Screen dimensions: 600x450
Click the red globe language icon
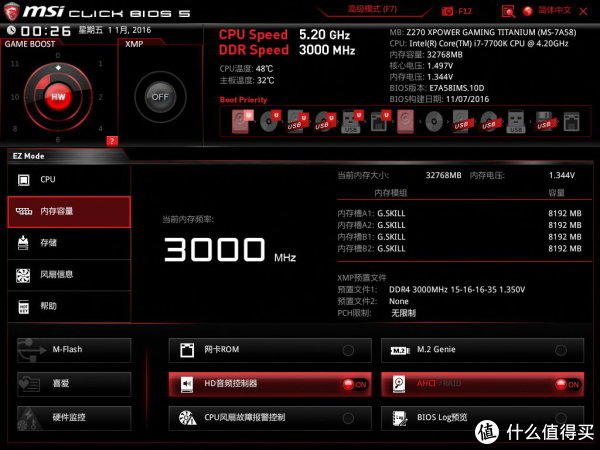(x=528, y=11)
